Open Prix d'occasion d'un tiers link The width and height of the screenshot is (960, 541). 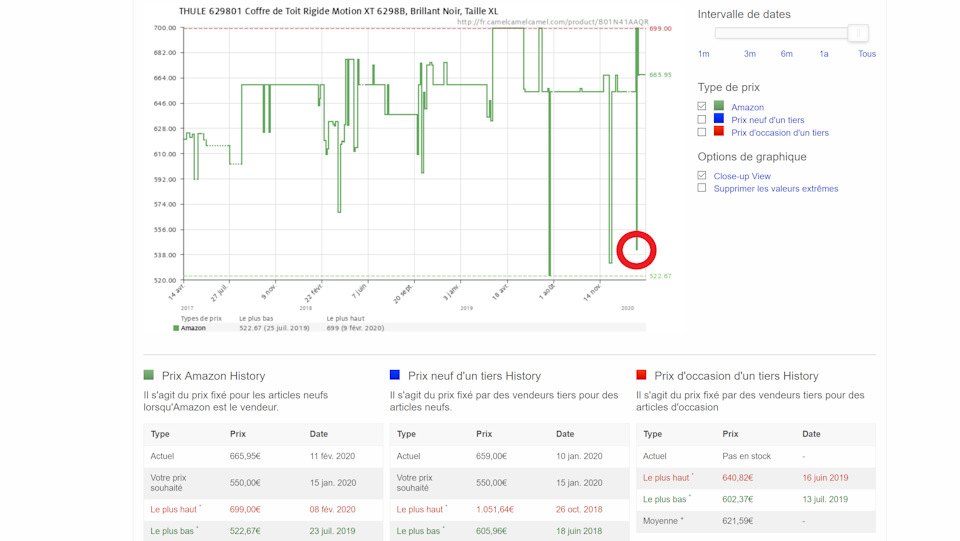pos(780,133)
